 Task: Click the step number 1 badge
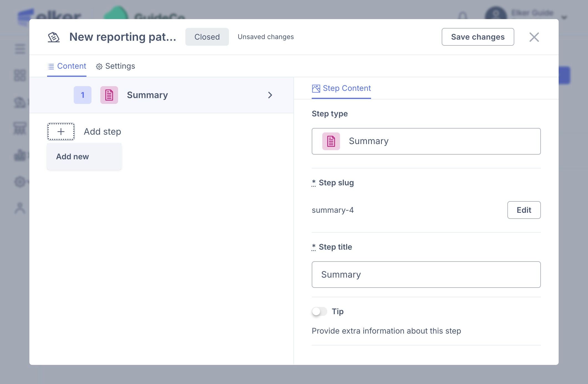82,95
